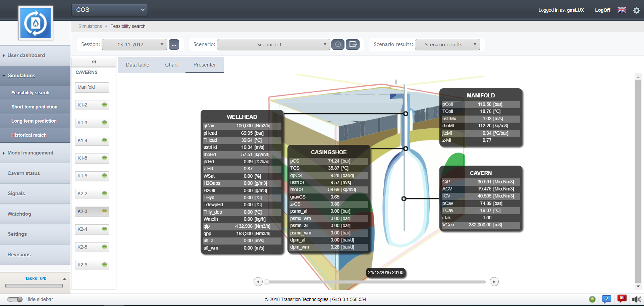Open the COS dropdown
This screenshot has height=306, width=644.
(110, 10)
